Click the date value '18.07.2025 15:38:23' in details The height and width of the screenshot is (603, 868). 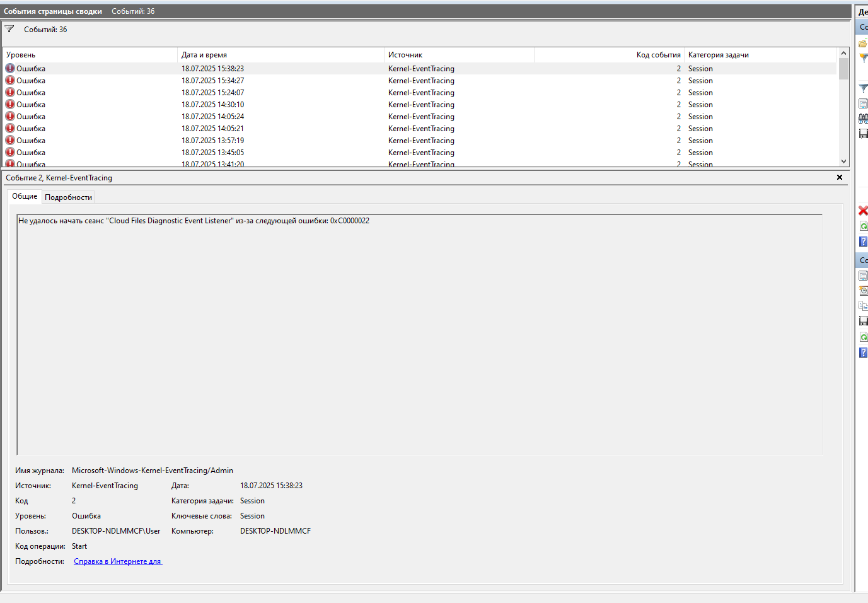271,486
